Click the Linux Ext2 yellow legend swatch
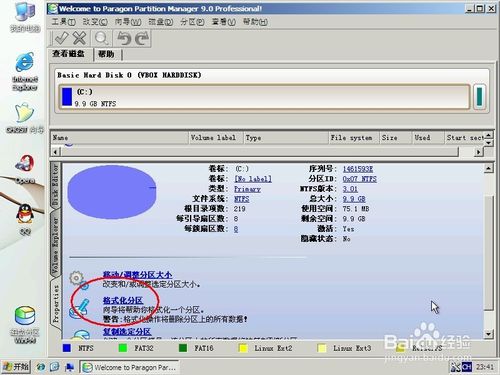Image resolution: width=500 pixels, height=375 pixels. 243,348
